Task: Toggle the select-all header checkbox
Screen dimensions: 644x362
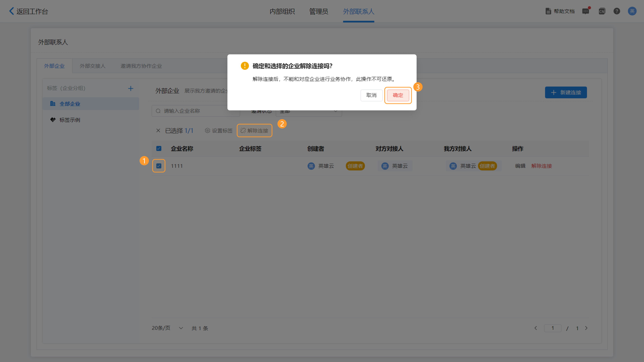Action: (x=159, y=148)
